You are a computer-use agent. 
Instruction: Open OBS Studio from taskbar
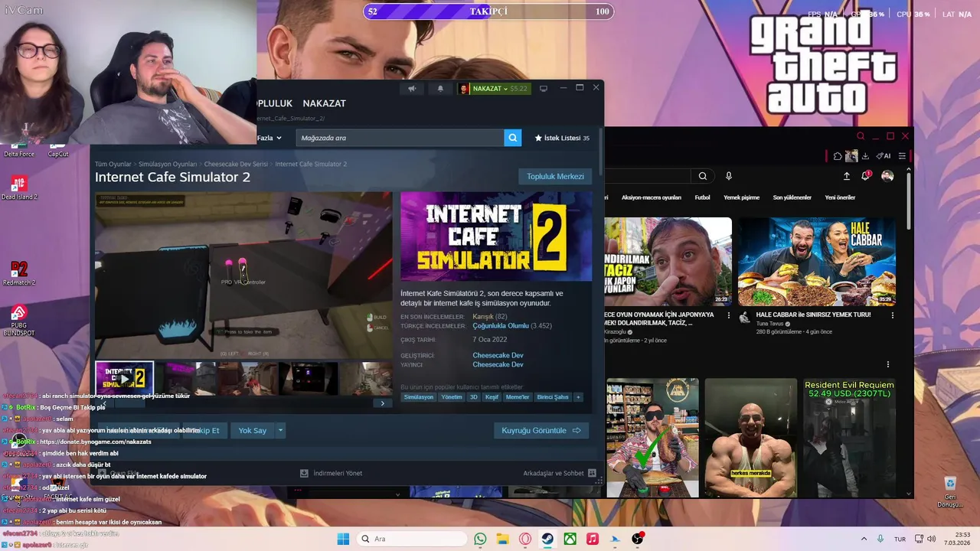(637, 539)
